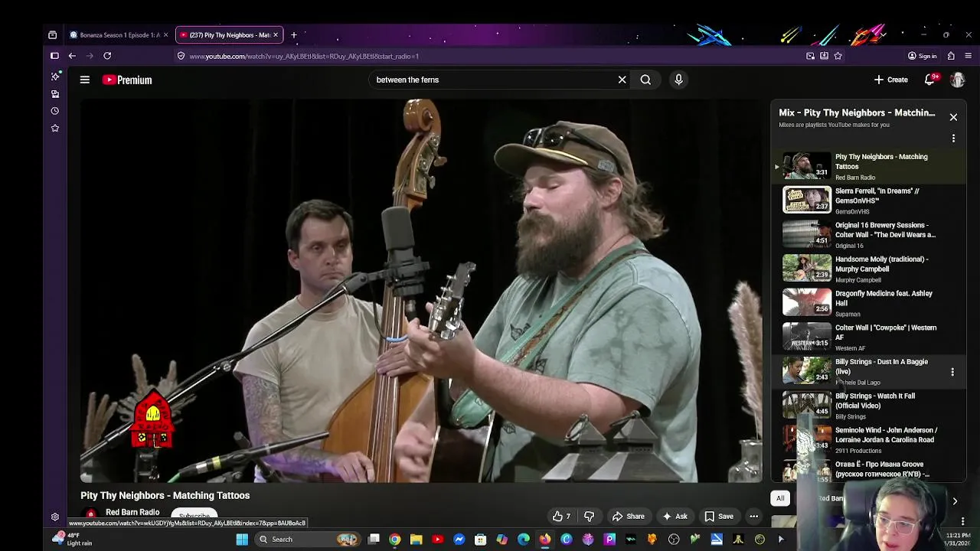
Task: Open Red Barn Radio channel avatar
Action: click(x=90, y=514)
